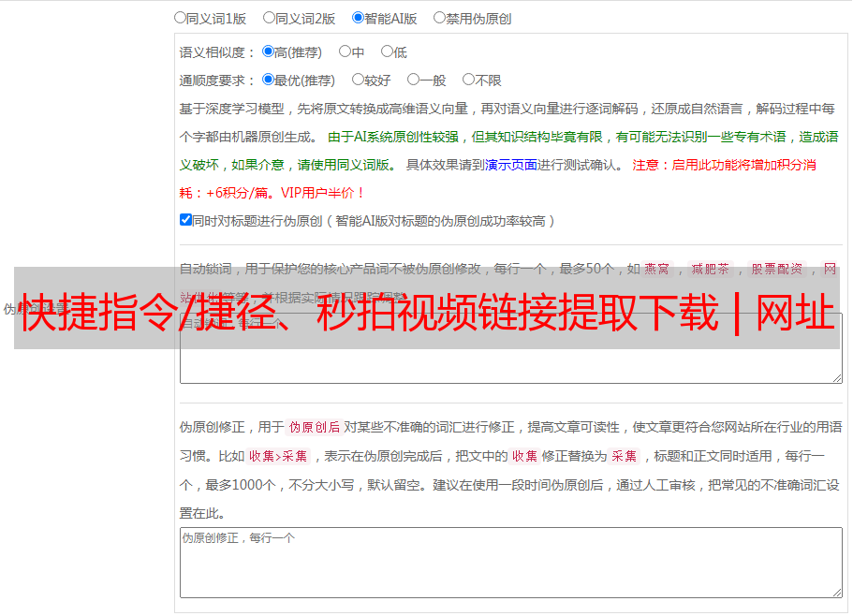The image size is (853, 616).
Task: Set 通顺度要求 to 最优(推荐)
Action: [268, 80]
